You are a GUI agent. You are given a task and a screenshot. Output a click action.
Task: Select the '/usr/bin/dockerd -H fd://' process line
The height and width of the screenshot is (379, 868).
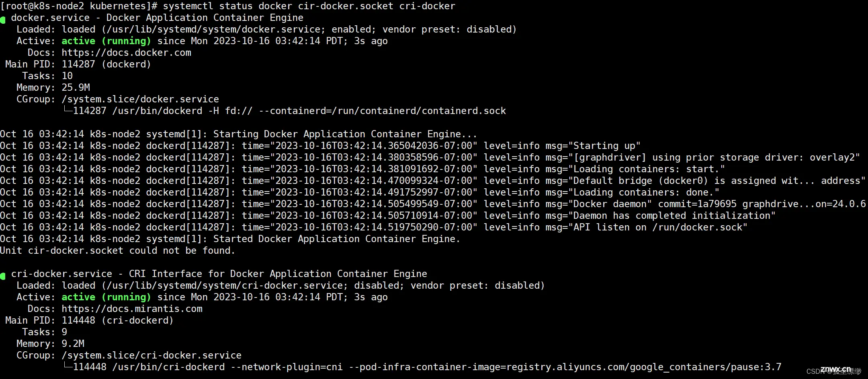point(285,111)
